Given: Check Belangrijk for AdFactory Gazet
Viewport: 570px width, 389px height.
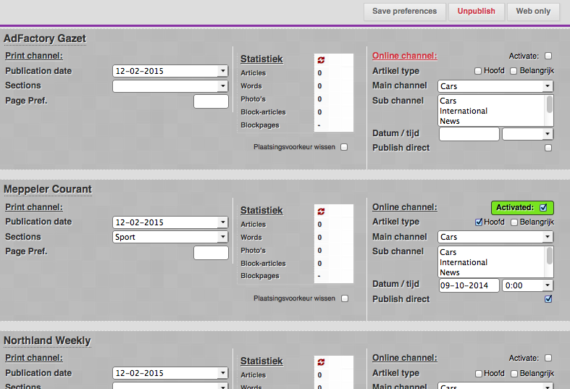Looking at the screenshot, I should pyautogui.click(x=513, y=71).
